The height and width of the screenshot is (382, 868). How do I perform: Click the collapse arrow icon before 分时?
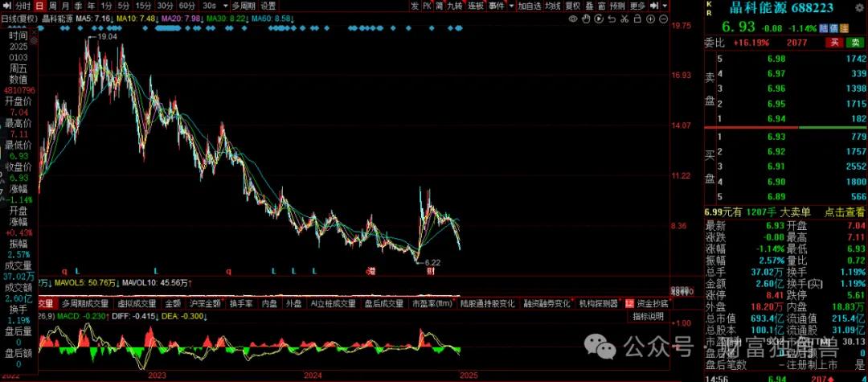click(6, 6)
